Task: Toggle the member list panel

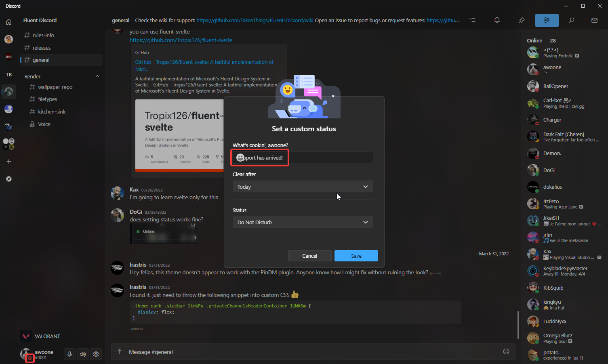Action: pyautogui.click(x=547, y=20)
